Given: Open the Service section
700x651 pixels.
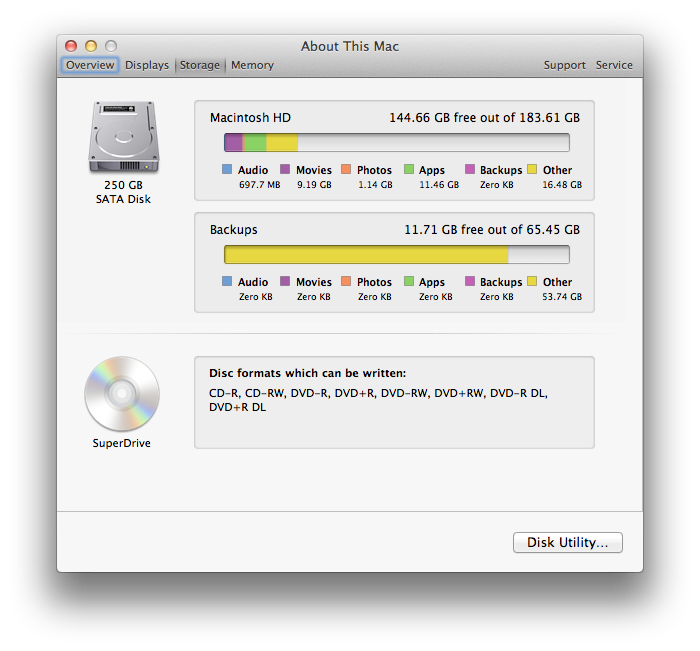Looking at the screenshot, I should coord(614,65).
